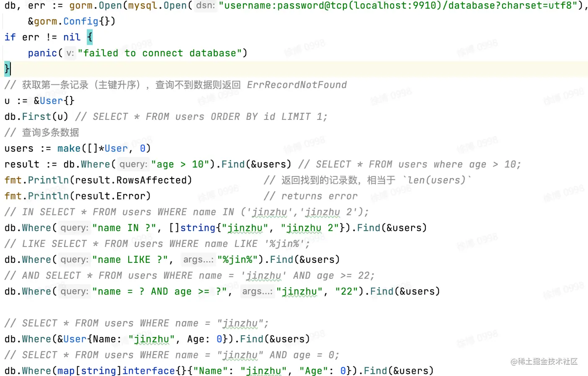The image size is (588, 376).
Task: Click the Age: 0 struct field
Action: click(204, 339)
